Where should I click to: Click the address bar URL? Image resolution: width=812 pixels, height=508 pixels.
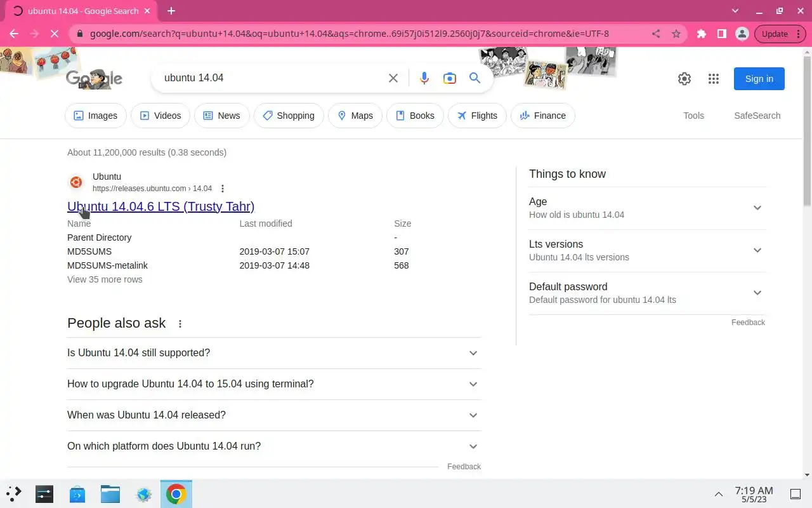pos(350,34)
